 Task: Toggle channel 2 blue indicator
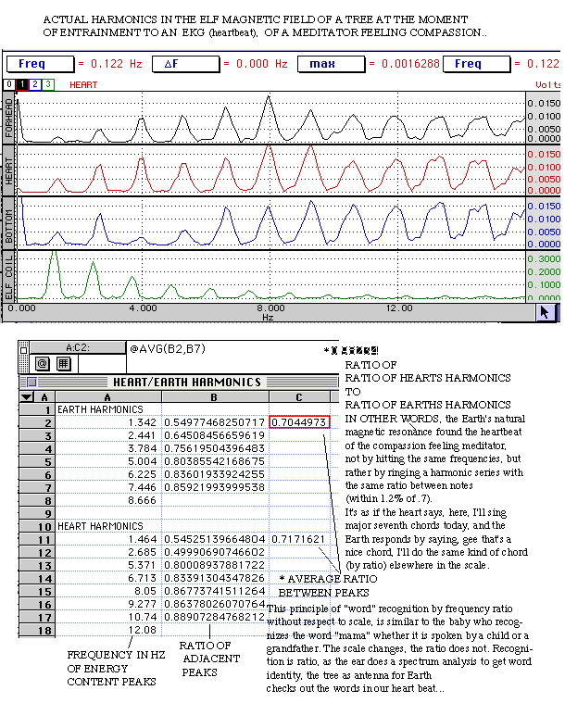coord(35,84)
